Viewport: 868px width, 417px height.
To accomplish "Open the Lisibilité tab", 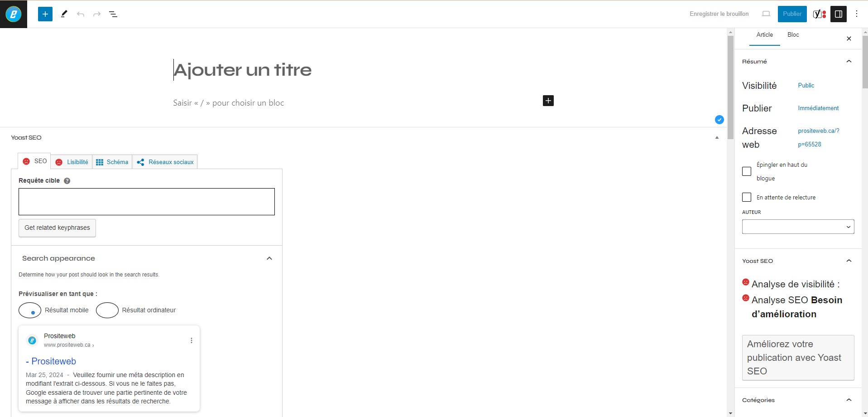I will pos(72,162).
